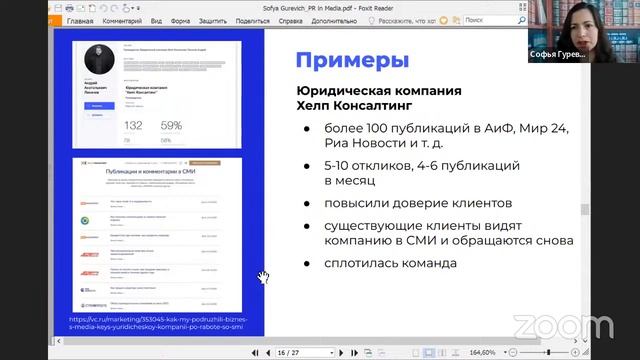Jump to the last page
640x360 pixels.
point(354,353)
